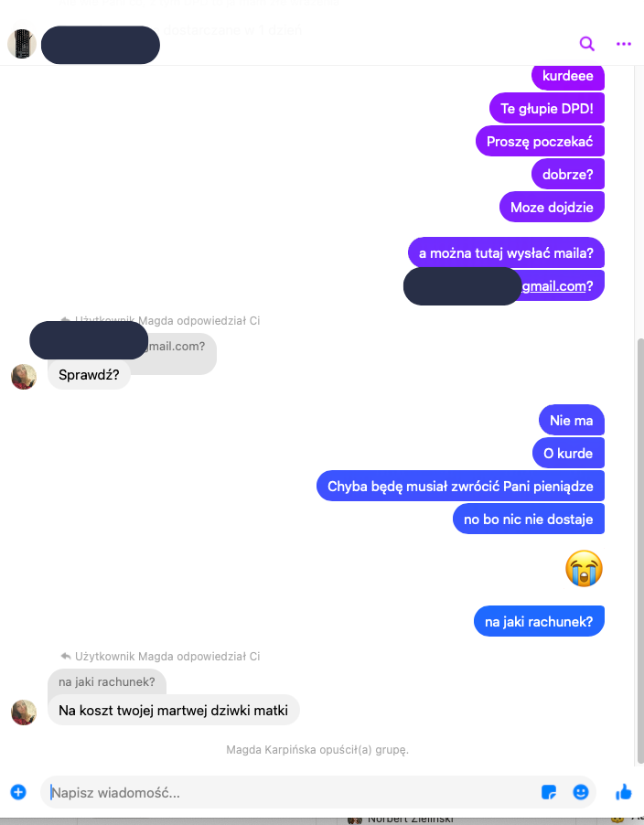Open the sticker picker icon
This screenshot has height=825, width=644.
(x=549, y=792)
